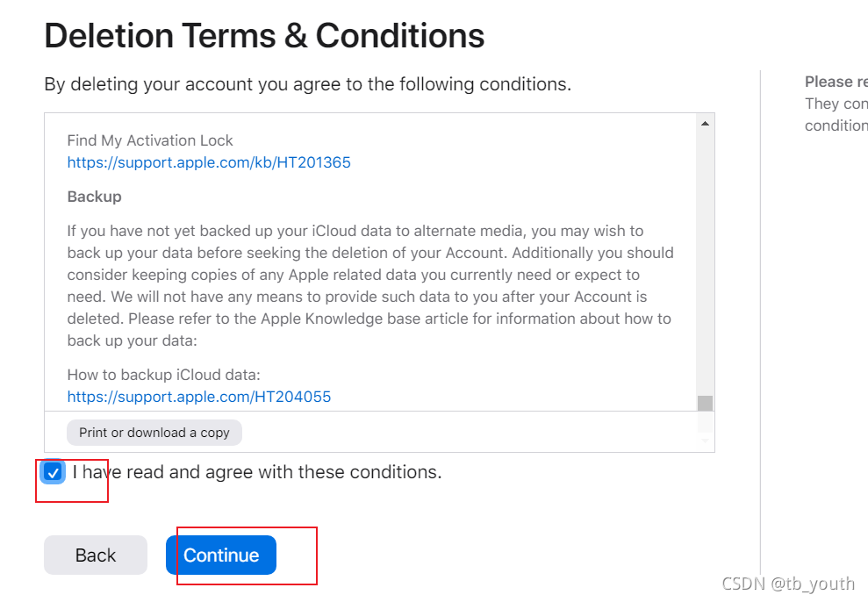Click the 'Please re' sidebar heading

(836, 82)
